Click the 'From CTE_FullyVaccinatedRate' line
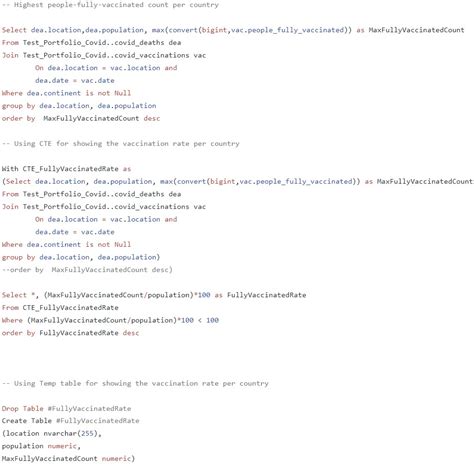Image resolution: width=474 pixels, height=466 pixels. click(60, 308)
